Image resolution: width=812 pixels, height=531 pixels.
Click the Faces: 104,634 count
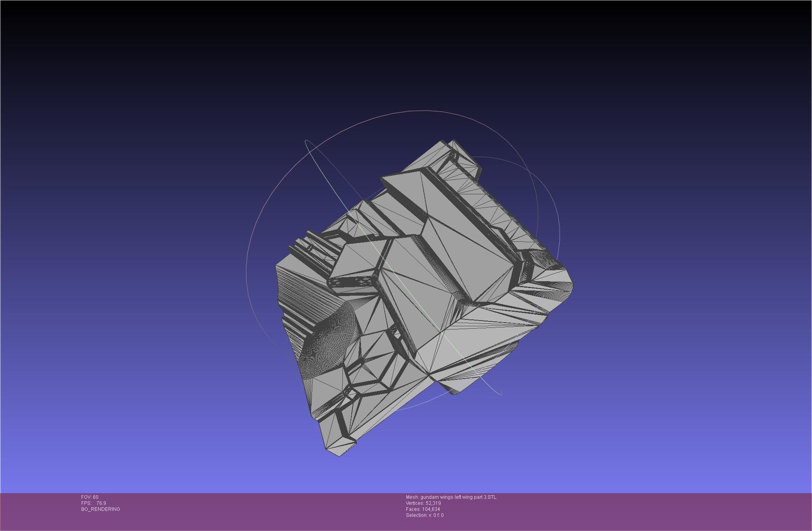[x=423, y=509]
